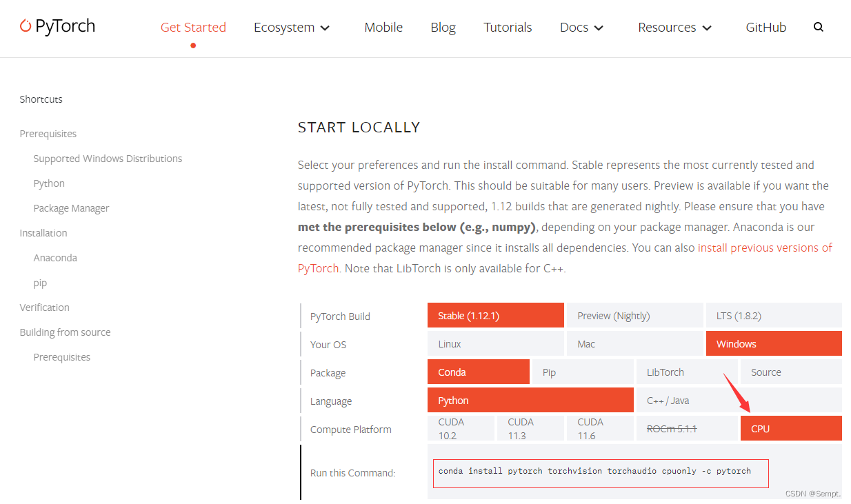Choose Mac as your OS
Screen dimensions: 851x504
[635, 343]
